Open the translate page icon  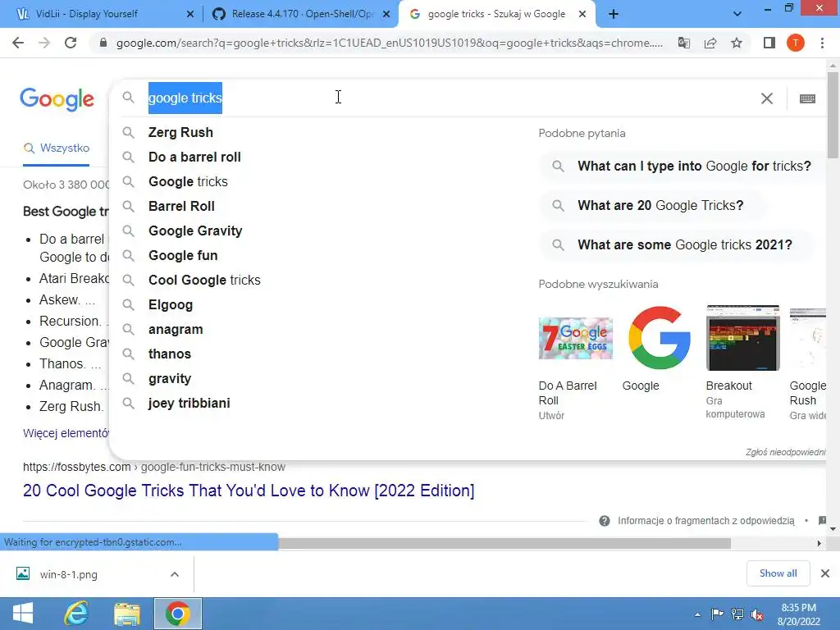tap(684, 43)
